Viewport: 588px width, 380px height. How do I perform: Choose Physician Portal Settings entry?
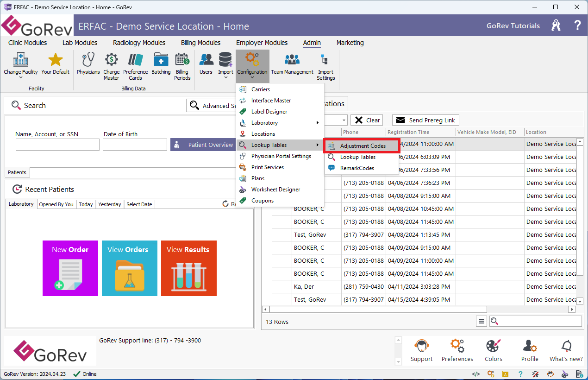pyautogui.click(x=280, y=156)
